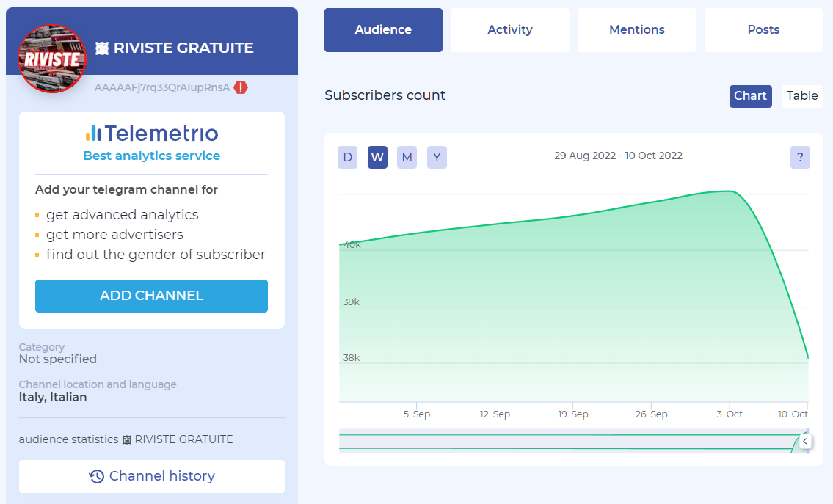Open the Channel history button
This screenshot has width=833, height=504.
pos(152,476)
